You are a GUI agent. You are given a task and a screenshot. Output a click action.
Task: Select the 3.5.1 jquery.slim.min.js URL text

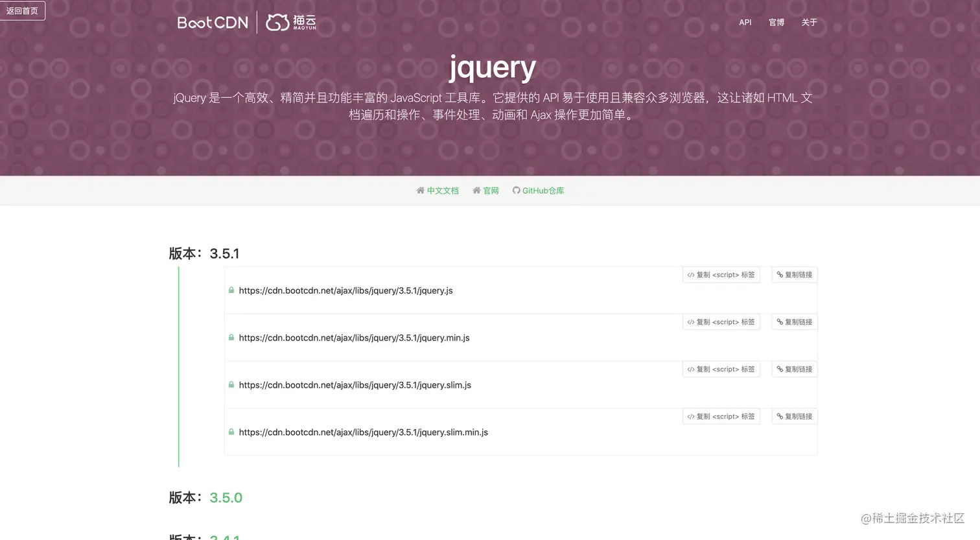[x=363, y=432]
